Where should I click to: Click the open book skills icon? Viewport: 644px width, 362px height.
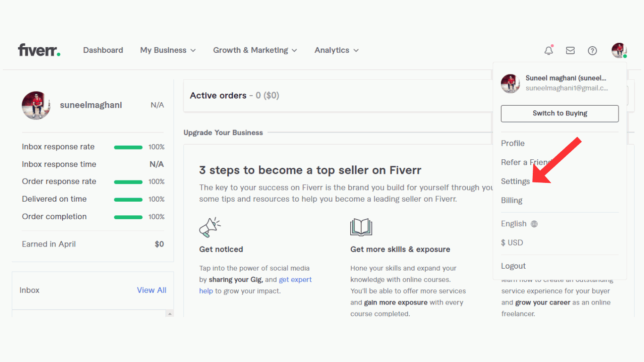coord(361,227)
